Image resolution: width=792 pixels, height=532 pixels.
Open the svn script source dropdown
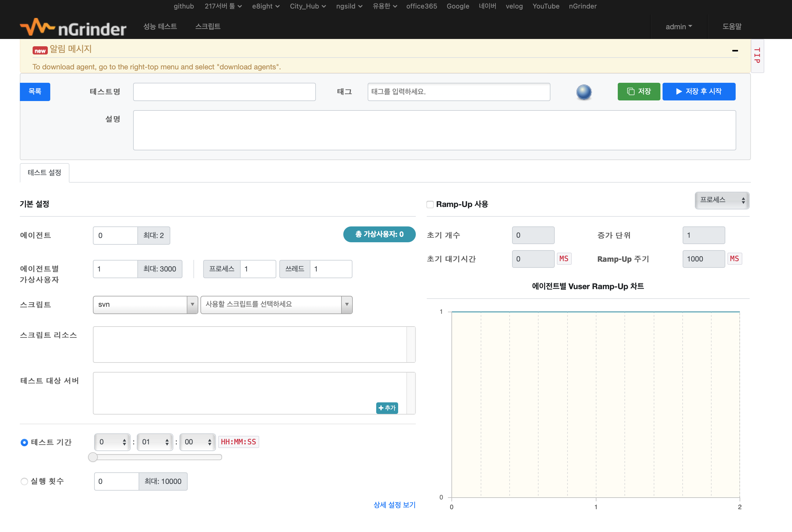coord(145,305)
